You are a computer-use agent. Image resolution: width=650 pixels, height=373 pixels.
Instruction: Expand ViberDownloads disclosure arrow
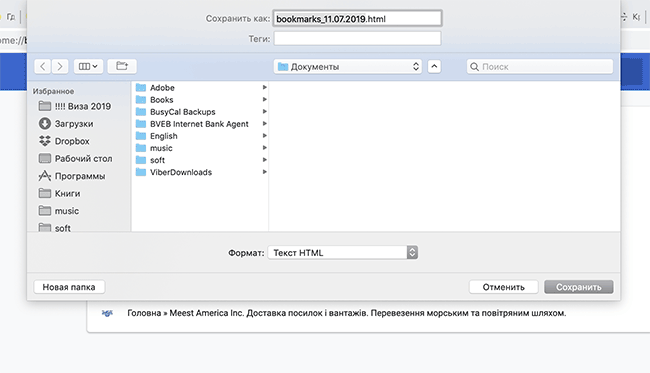click(264, 172)
